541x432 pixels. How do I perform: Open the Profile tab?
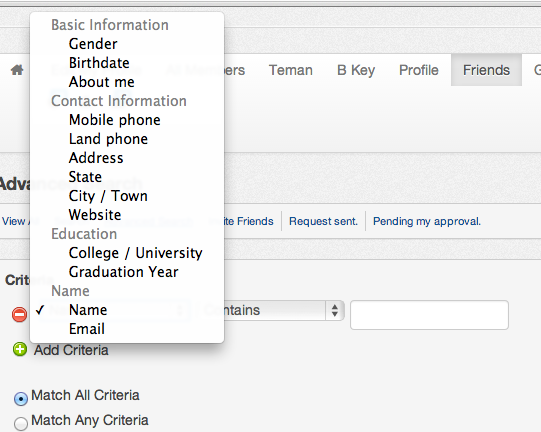[x=419, y=70]
